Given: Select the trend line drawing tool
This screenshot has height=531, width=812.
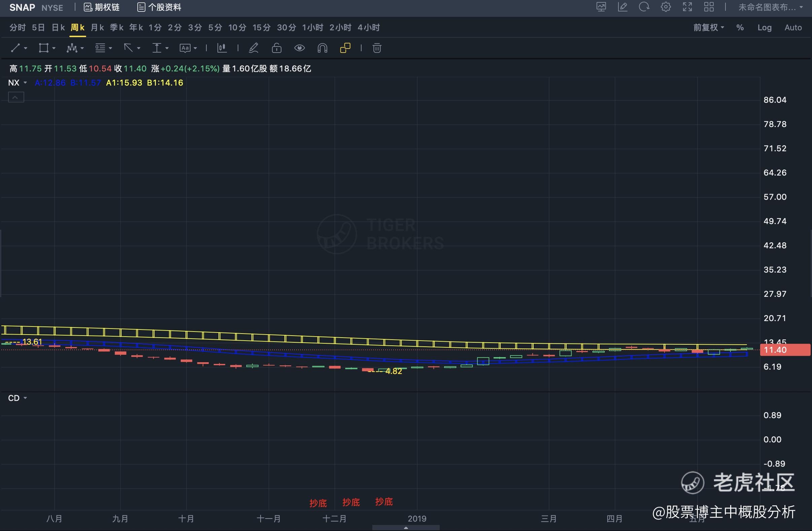Looking at the screenshot, I should pos(15,48).
